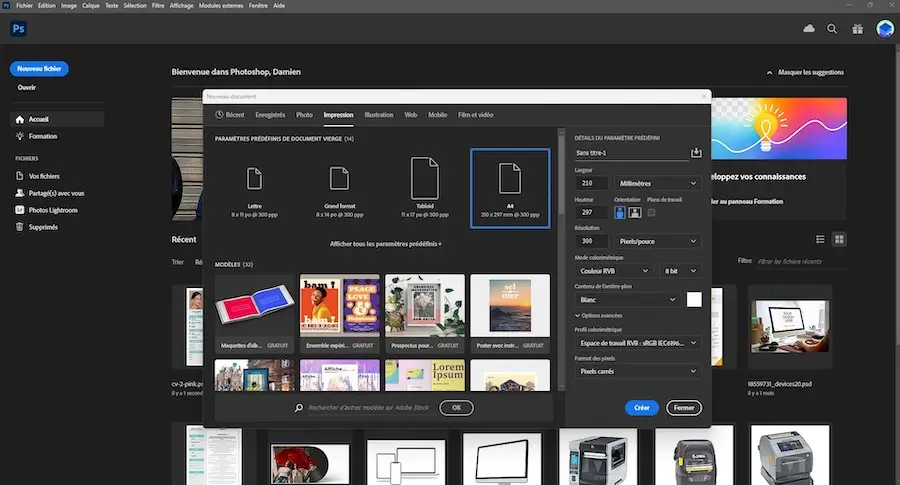Screen dimensions: 900x485
Task: Switch to the Impression tab
Action: point(338,115)
